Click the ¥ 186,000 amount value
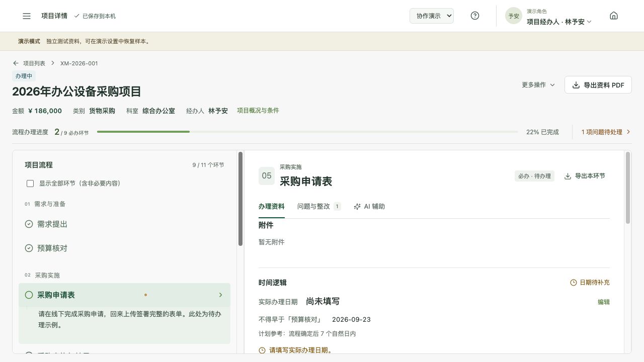Image resolution: width=644 pixels, height=362 pixels. [45, 111]
